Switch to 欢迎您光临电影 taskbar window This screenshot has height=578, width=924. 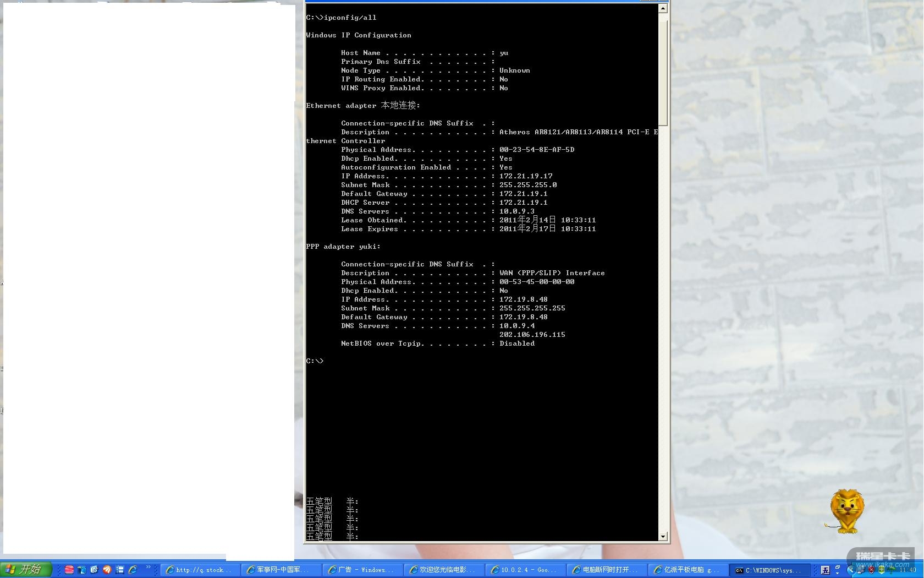tap(444, 570)
